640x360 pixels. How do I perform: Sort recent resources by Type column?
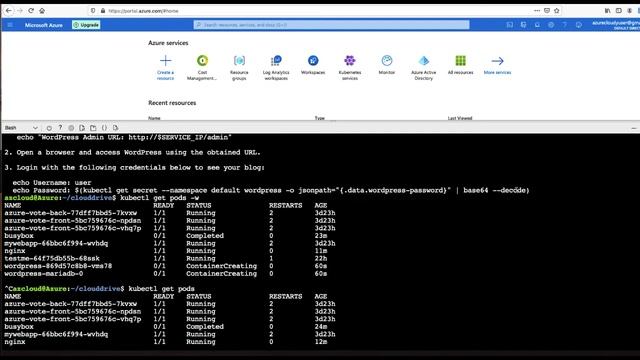point(320,118)
